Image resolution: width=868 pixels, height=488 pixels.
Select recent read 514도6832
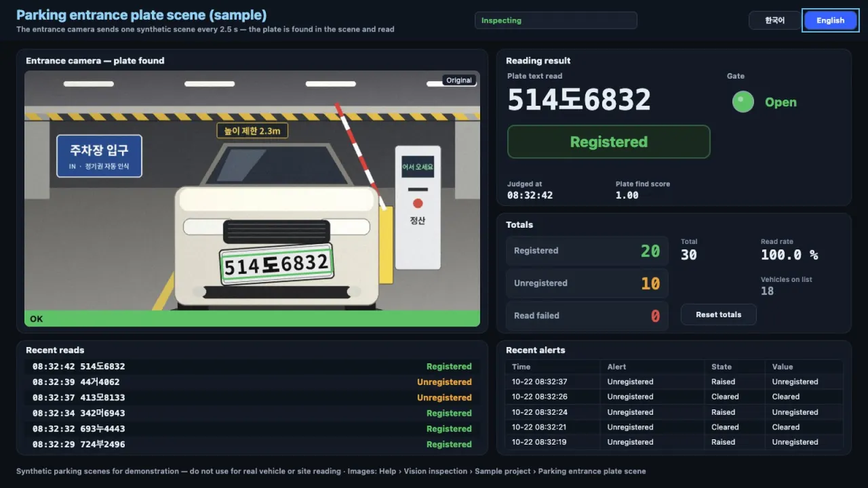252,367
